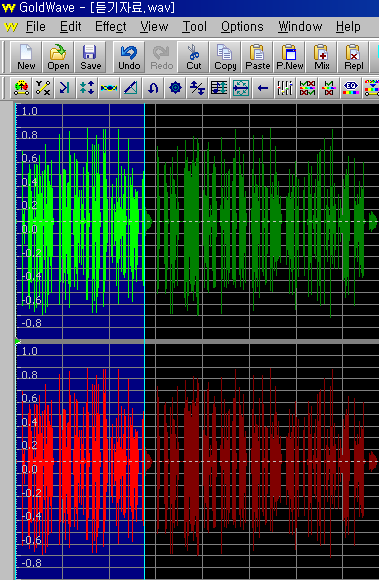379x580 pixels.
Task: Invert the waveform (curved U-turn arrow icon)
Action: point(153,88)
